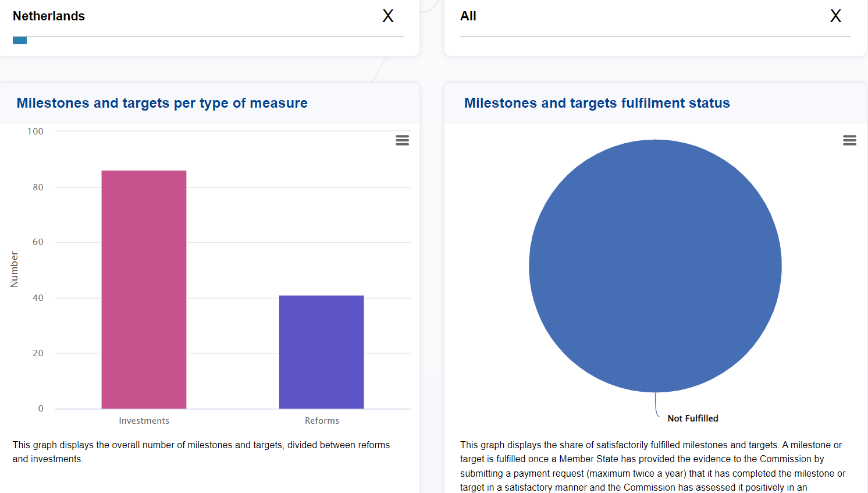Click the Number y-axis title
868x493 pixels.
click(15, 269)
